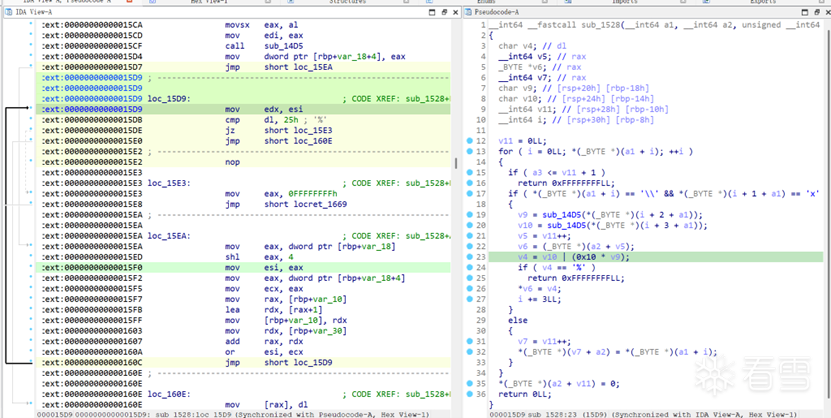Click the IDA View-A vertical scrollbar thumb

click(456, 163)
